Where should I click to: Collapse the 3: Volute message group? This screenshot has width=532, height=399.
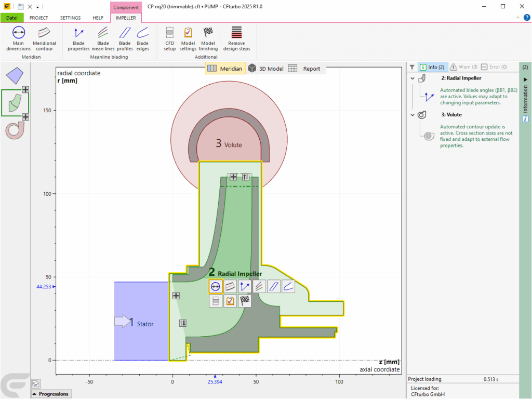(x=413, y=115)
